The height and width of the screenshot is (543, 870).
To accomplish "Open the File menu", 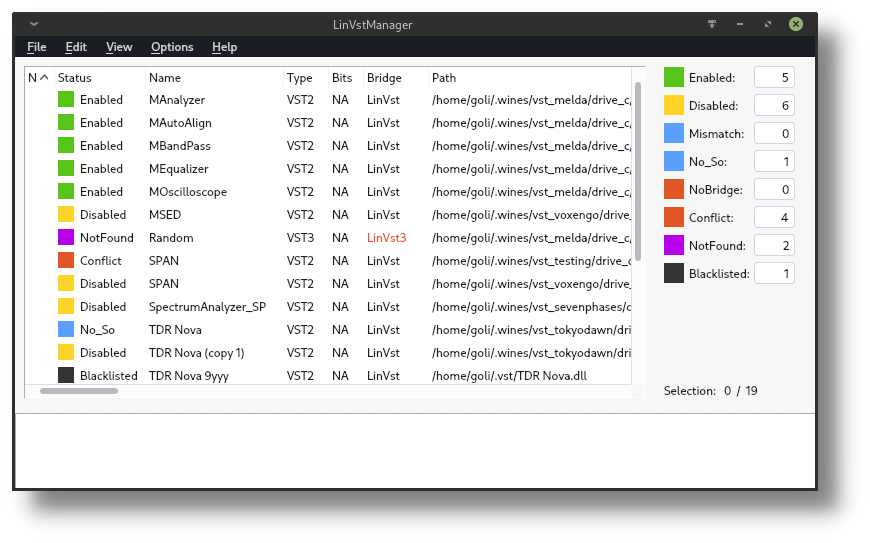I will [x=37, y=47].
